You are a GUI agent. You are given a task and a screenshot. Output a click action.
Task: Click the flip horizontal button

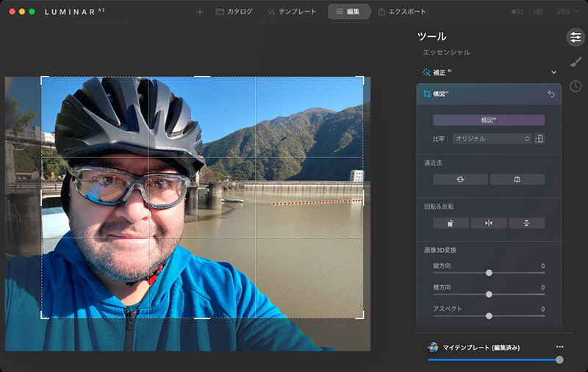[489, 223]
